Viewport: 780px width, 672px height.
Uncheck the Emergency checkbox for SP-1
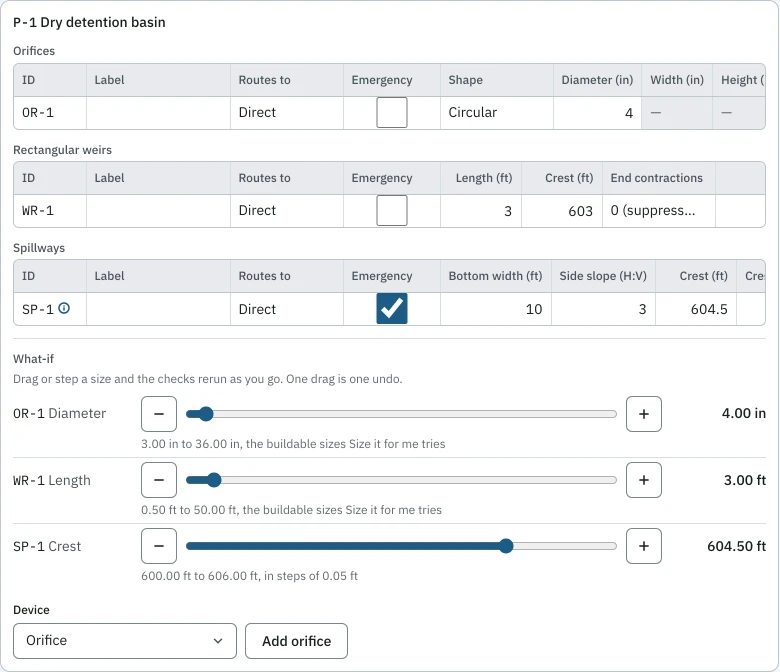[392, 308]
